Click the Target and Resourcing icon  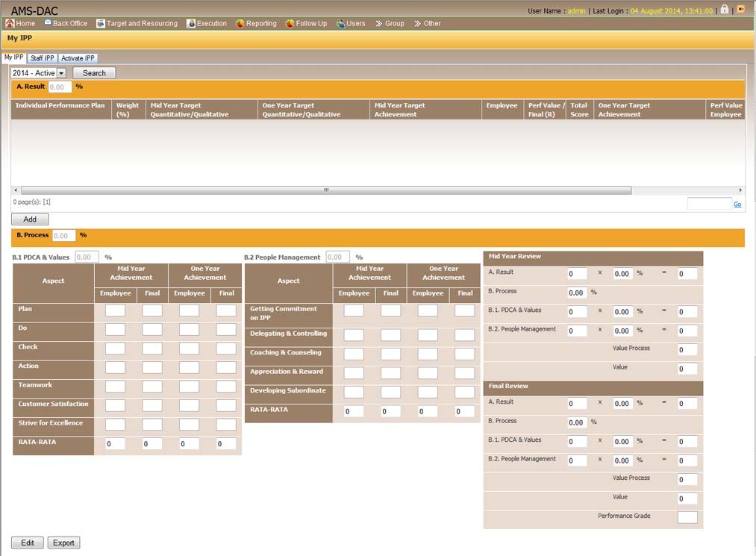coord(101,23)
